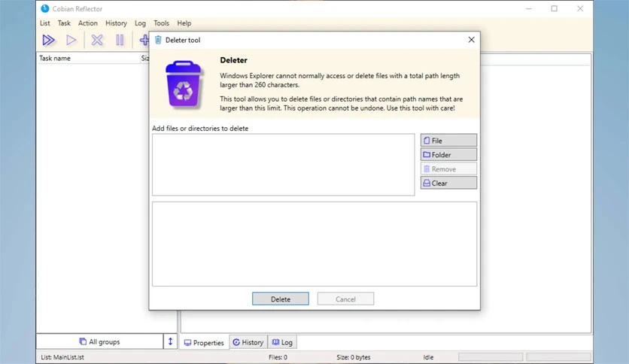Switch to the Properties tab
Viewport: 629px width, 364px height.
pyautogui.click(x=204, y=342)
